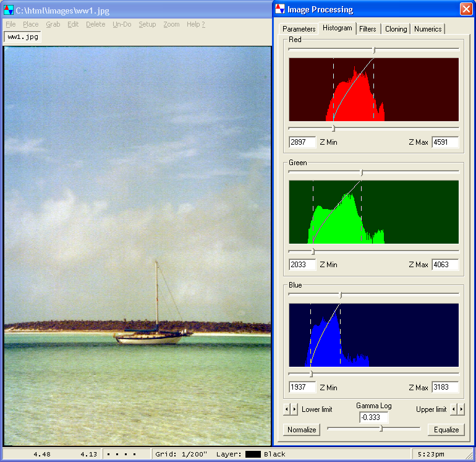
Task: Click the Upper limit left arrow
Action: click(454, 409)
